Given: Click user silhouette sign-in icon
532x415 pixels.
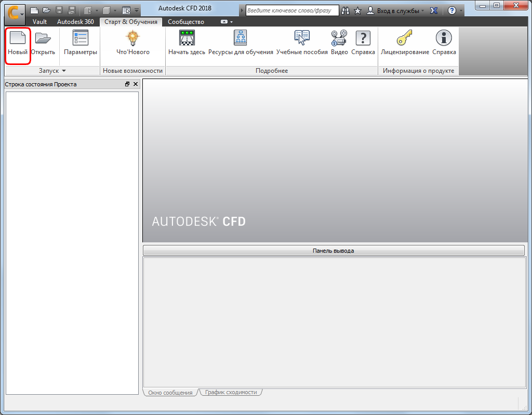Looking at the screenshot, I should 370,10.
